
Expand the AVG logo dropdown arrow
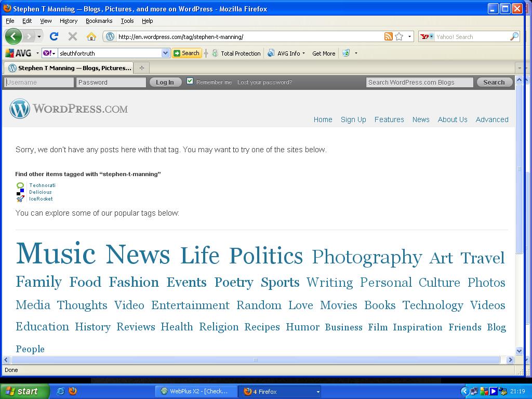[37, 54]
